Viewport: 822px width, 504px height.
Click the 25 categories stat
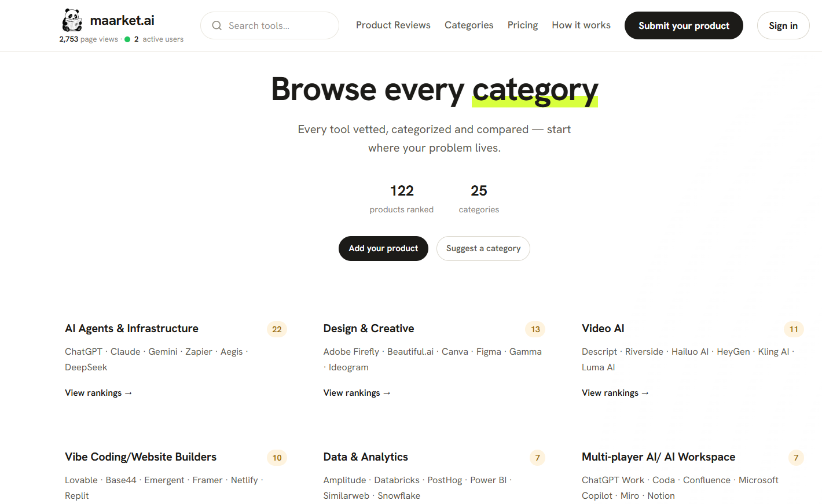coord(479,198)
